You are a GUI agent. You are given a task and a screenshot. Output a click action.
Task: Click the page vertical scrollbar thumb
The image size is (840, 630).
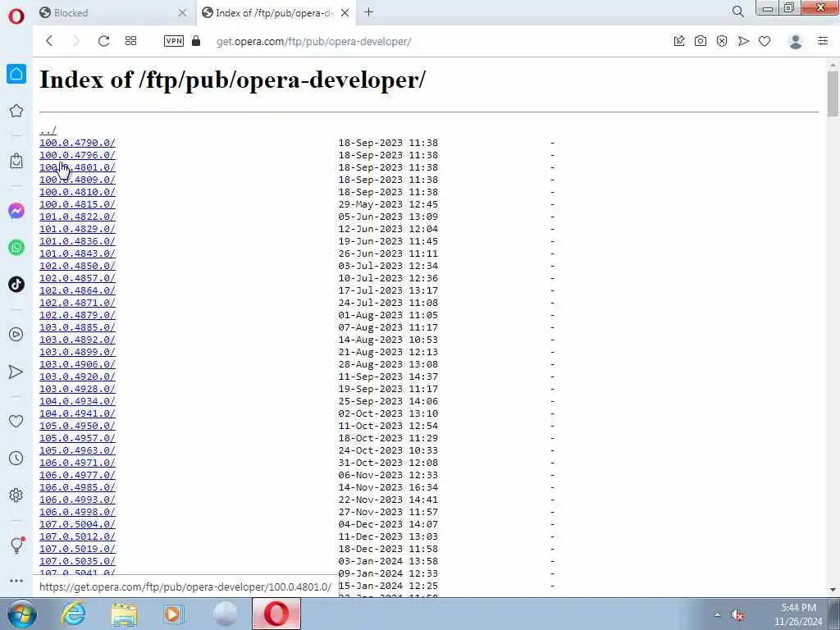coord(833,94)
